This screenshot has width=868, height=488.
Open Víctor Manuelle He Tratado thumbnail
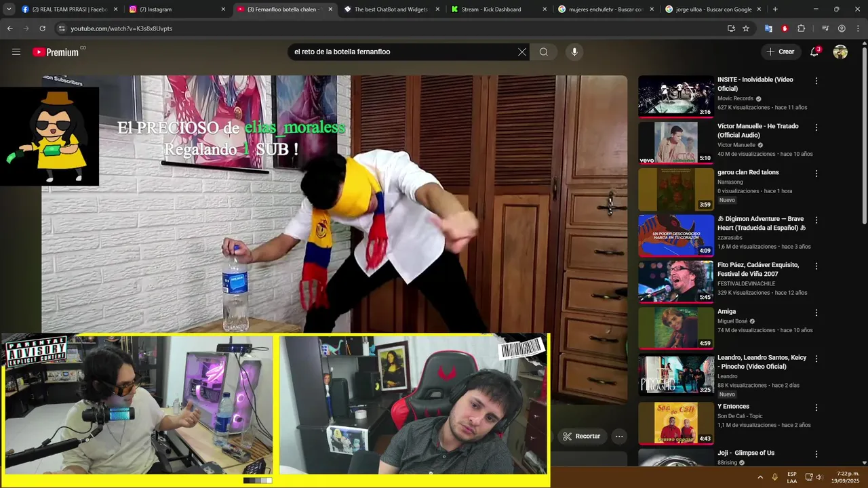click(x=676, y=143)
